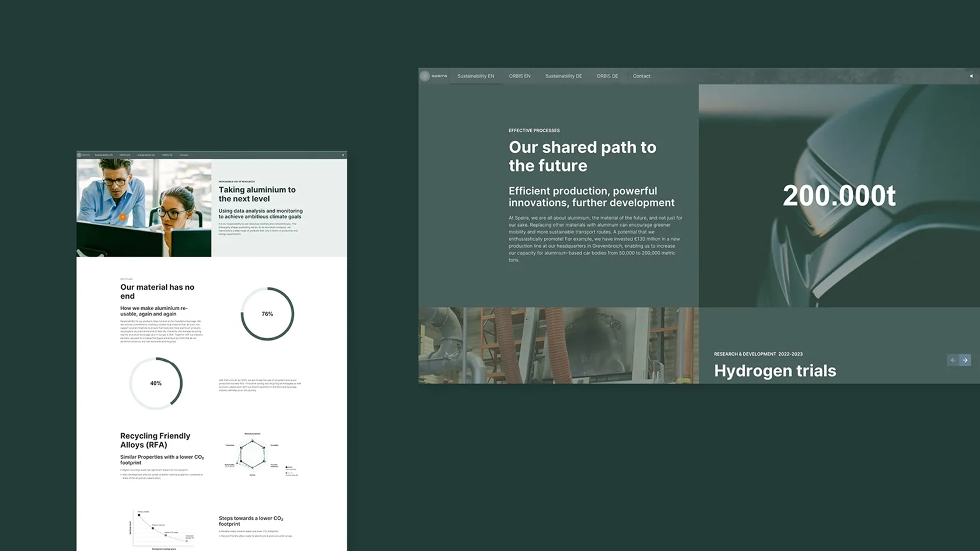Click 'Using data analysis and monitoring' subheading
This screenshot has height=551, width=980.
(261, 213)
